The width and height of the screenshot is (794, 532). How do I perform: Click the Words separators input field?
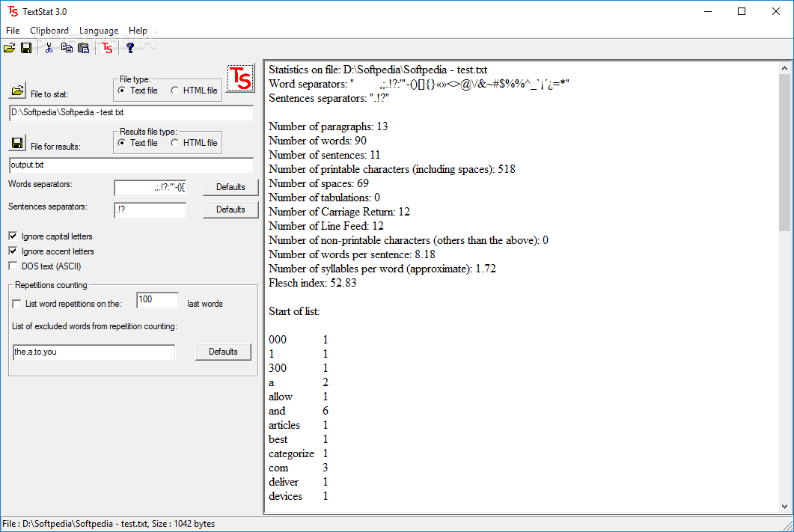tap(150, 188)
